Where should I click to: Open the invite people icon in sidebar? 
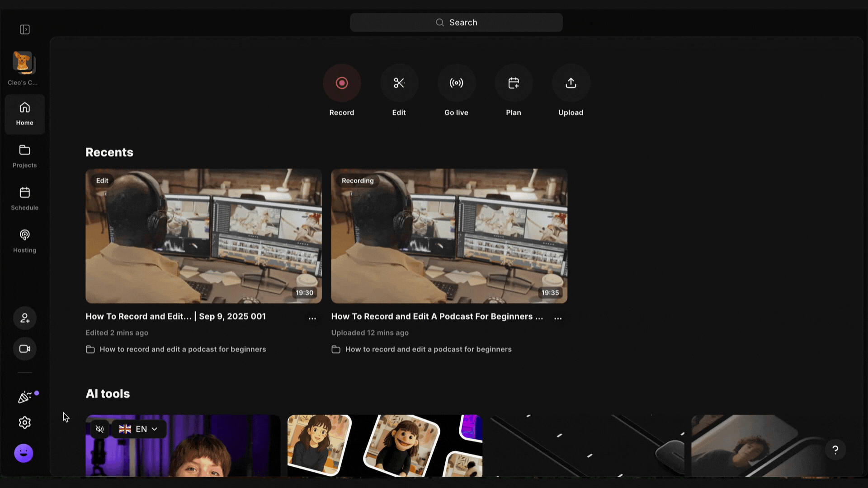[x=25, y=318]
